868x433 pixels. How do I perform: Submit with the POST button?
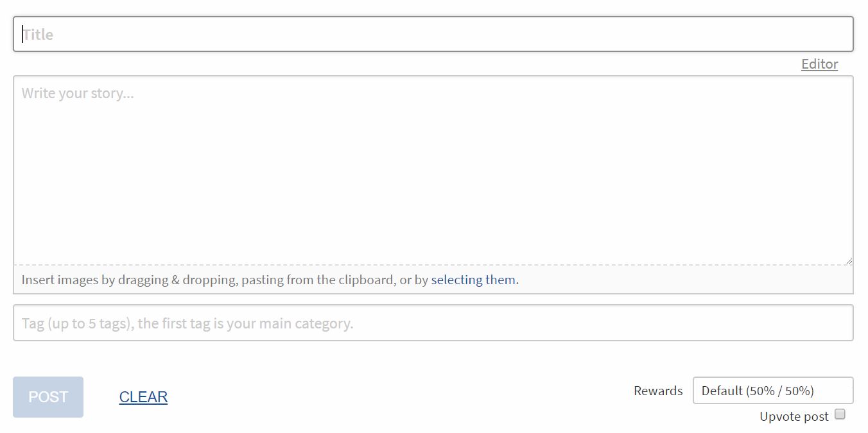(x=48, y=397)
